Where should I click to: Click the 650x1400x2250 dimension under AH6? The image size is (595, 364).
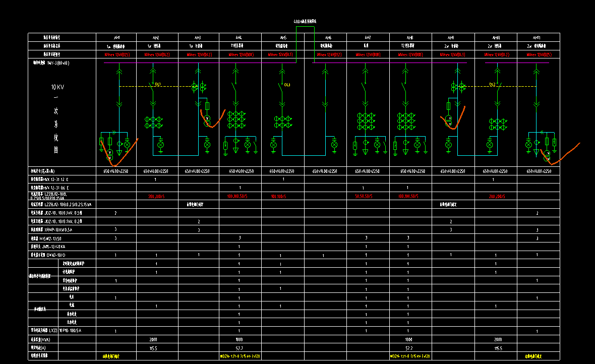click(x=325, y=171)
